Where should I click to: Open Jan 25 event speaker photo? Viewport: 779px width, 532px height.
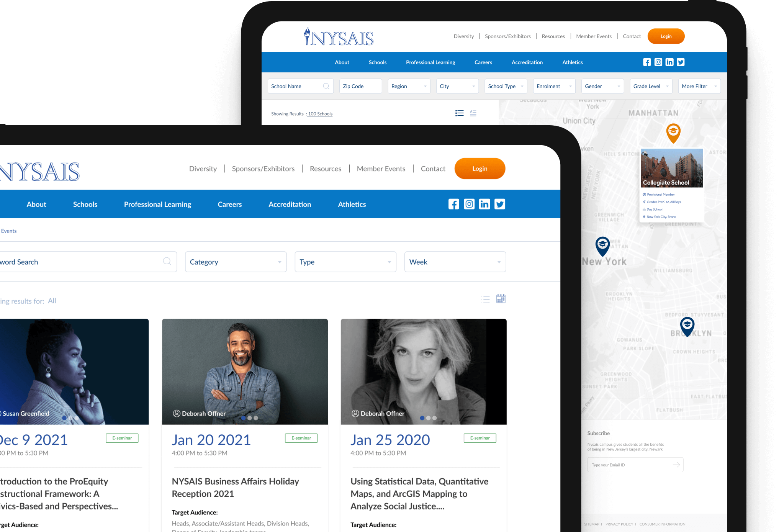[x=424, y=371]
